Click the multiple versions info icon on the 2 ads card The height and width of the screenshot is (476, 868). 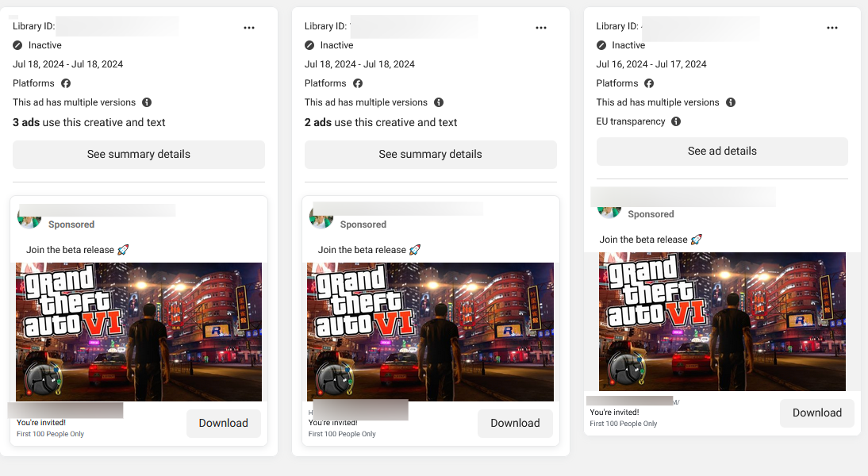point(439,102)
